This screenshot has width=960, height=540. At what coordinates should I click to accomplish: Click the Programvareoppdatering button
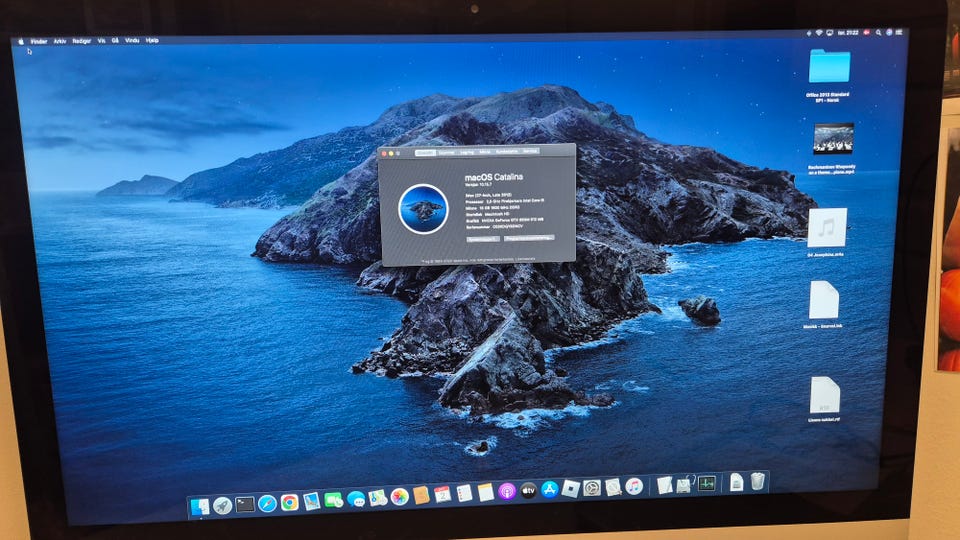pyautogui.click(x=529, y=239)
